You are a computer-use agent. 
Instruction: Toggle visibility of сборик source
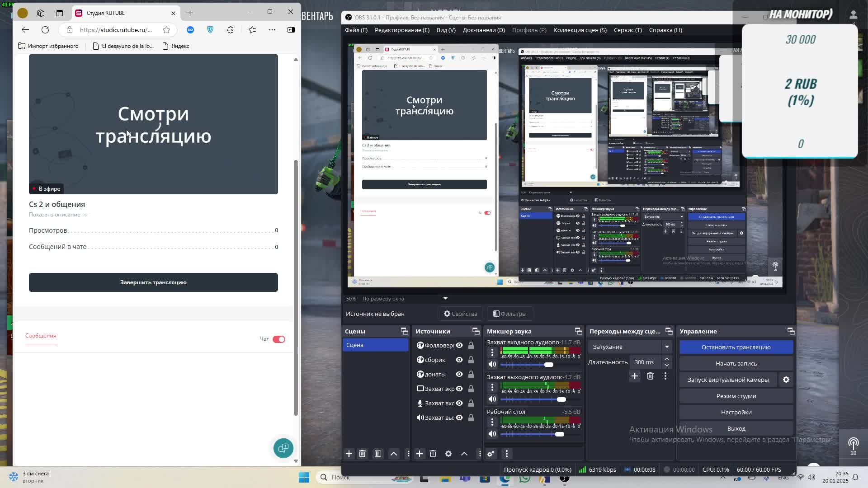coord(459,360)
